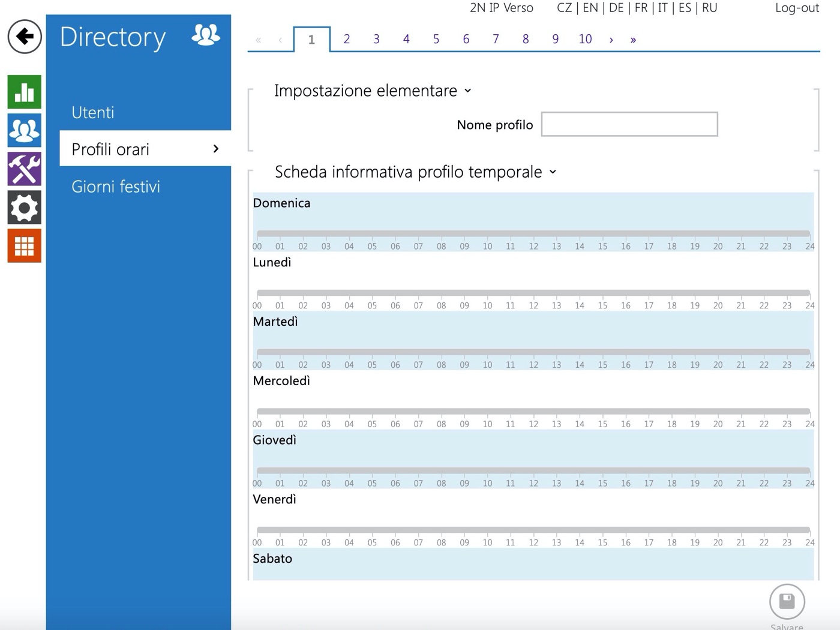This screenshot has width=840, height=630.
Task: Open the System gear icon
Action: click(25, 208)
